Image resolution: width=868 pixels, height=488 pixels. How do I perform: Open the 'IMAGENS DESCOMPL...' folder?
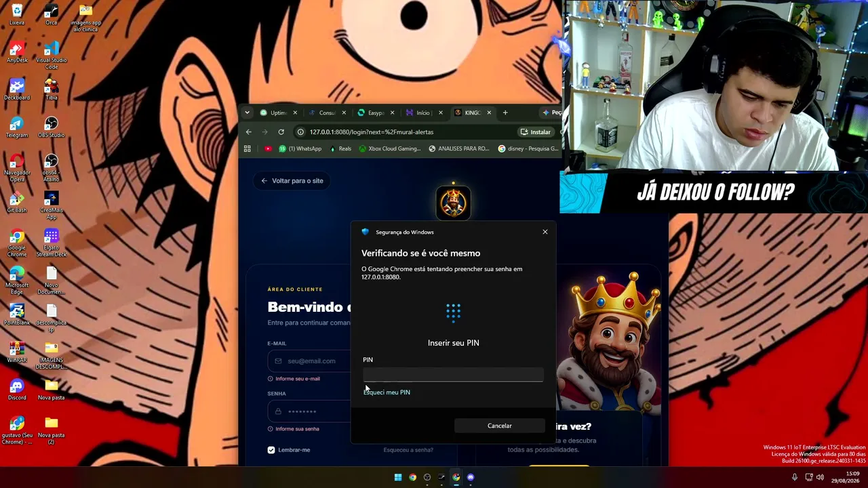pos(51,356)
